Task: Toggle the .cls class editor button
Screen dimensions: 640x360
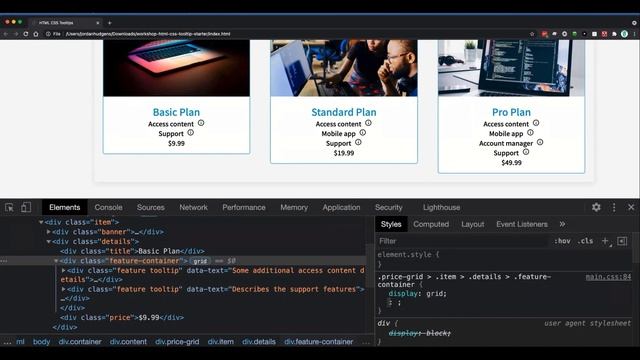Action: 585,241
